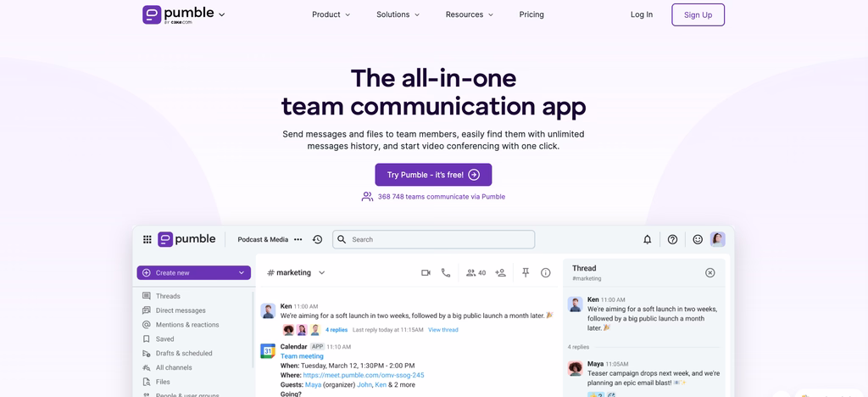Click the Search input field
Screen dimensions: 868x397
pos(433,240)
